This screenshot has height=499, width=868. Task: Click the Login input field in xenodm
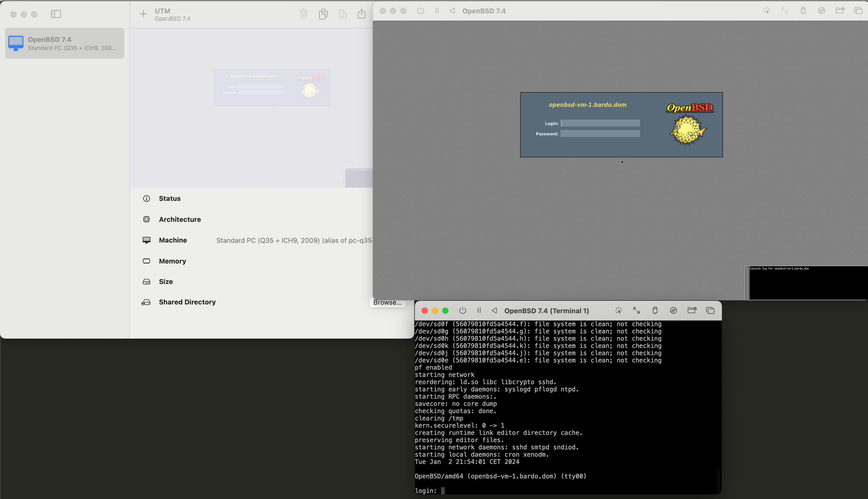[600, 123]
